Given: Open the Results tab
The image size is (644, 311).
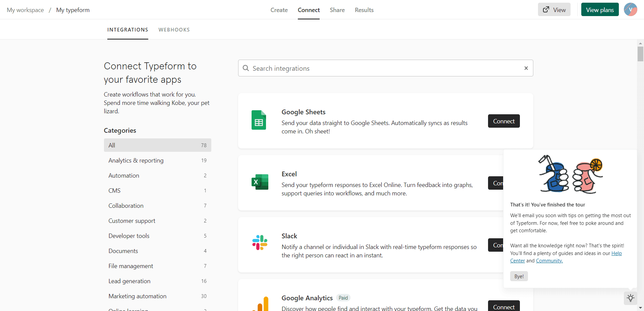Looking at the screenshot, I should pyautogui.click(x=364, y=10).
